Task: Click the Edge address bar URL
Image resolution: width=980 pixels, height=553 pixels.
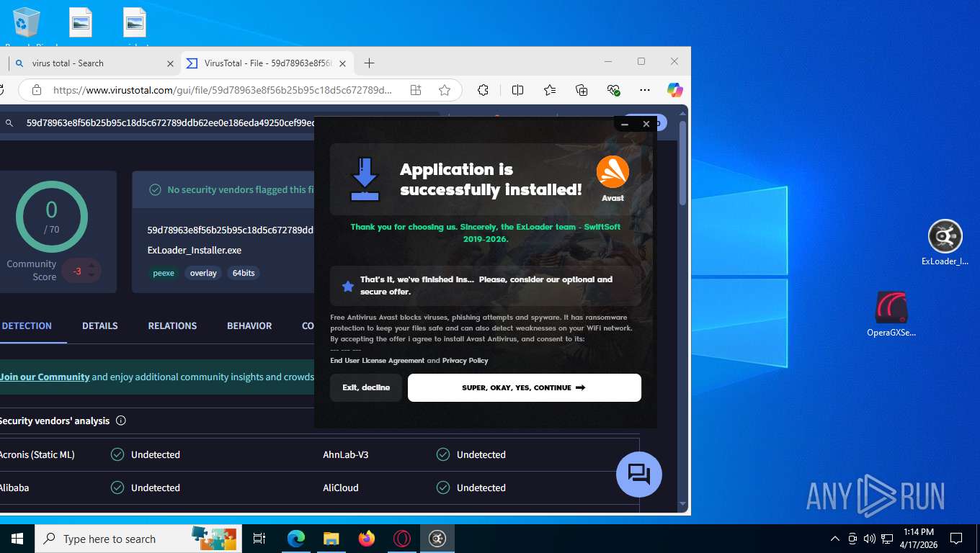Action: coord(223,90)
